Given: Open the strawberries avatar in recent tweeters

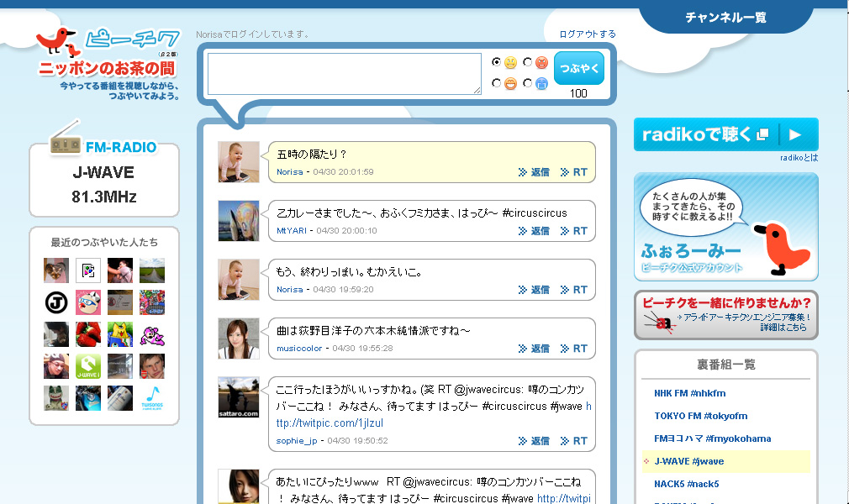Looking at the screenshot, I should tap(88, 334).
